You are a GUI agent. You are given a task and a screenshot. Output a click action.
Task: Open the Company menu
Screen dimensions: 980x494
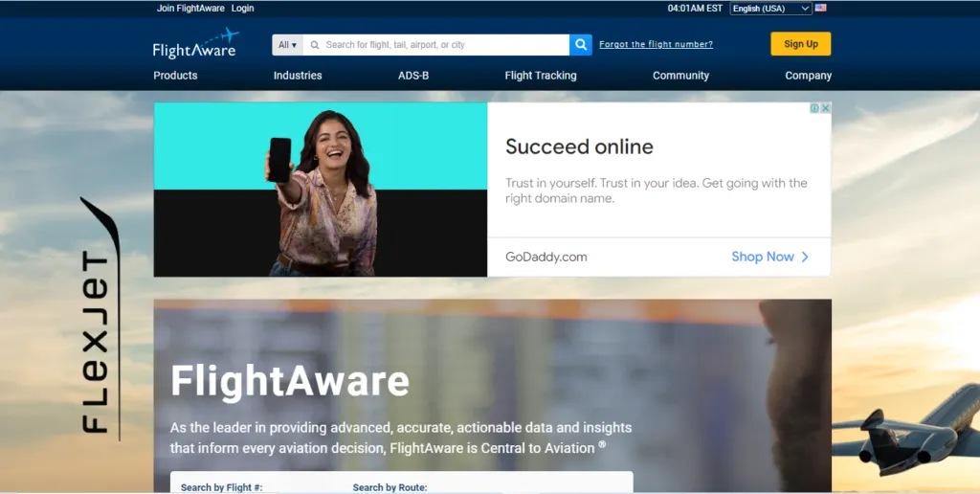808,76
